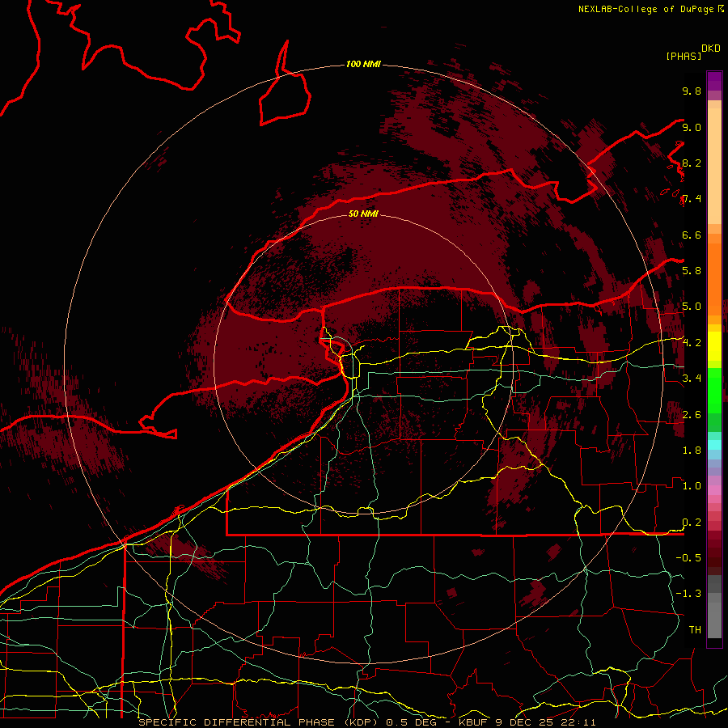Pick the purple segment atop the color bar
Image resolution: width=728 pixels, height=728 pixels.
coord(714,81)
